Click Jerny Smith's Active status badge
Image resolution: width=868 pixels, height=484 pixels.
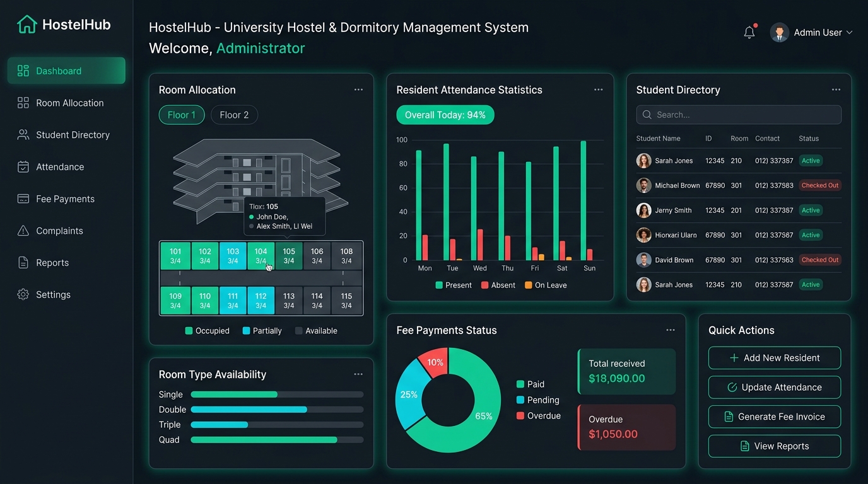(811, 210)
